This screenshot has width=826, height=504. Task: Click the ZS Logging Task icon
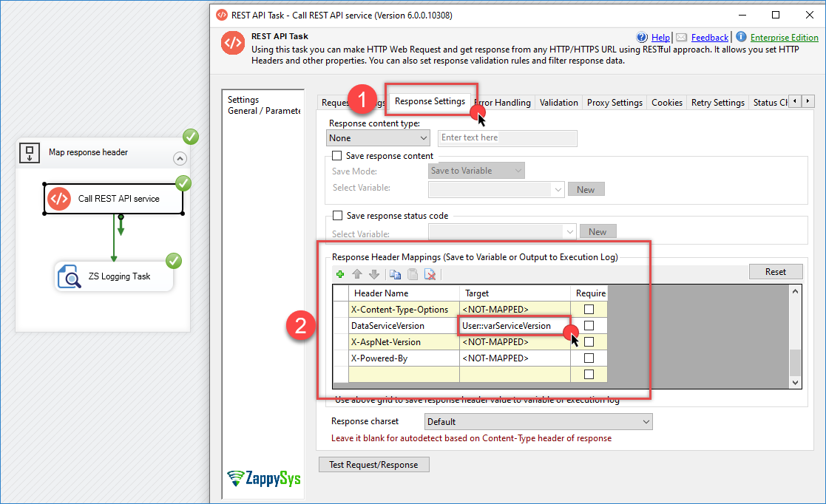[x=70, y=276]
